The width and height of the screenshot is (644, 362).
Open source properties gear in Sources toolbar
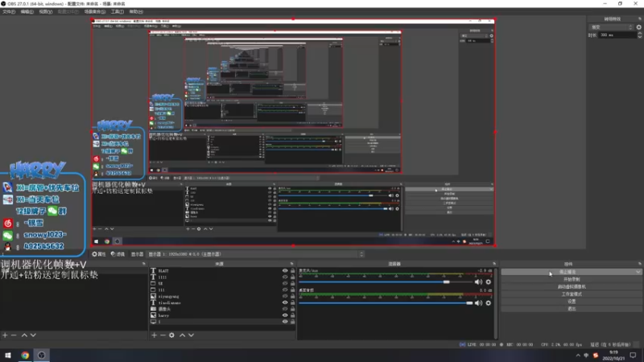[171, 335]
